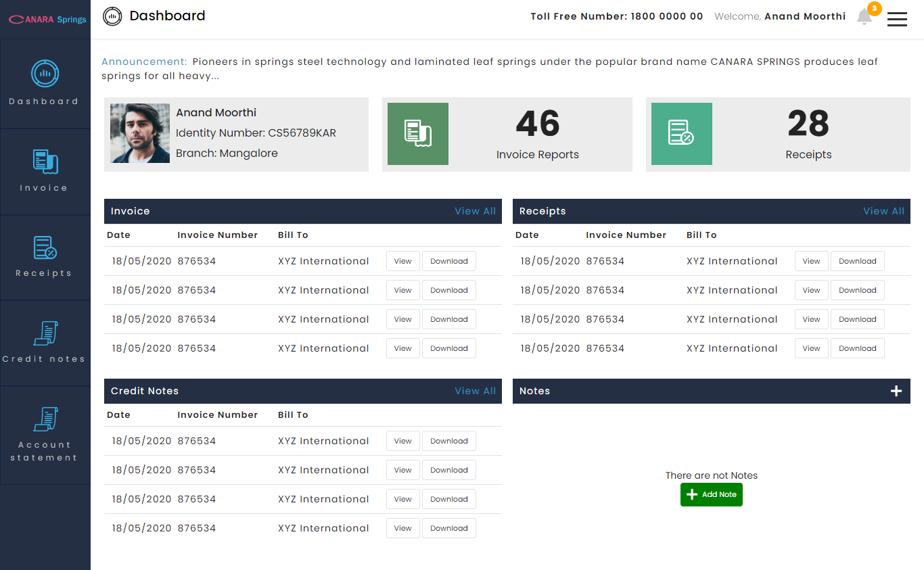
Task: Open the Invoice section from the sidebar
Action: (45, 162)
